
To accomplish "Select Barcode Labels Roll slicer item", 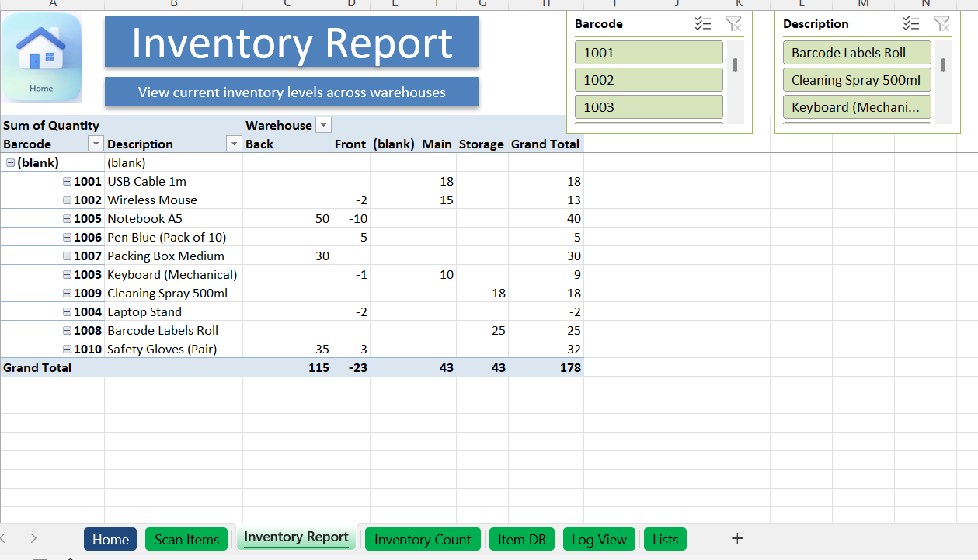I will tap(856, 53).
